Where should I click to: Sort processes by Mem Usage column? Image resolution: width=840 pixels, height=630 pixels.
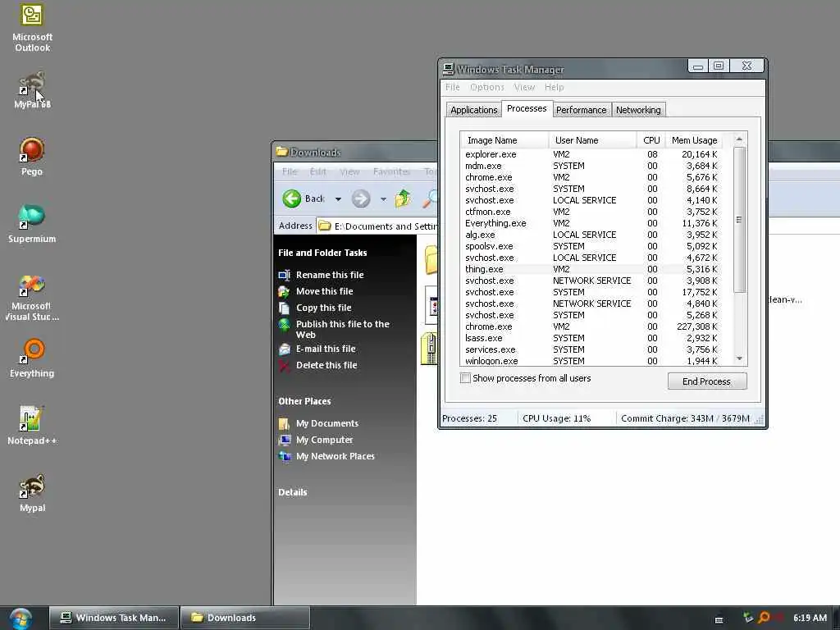pyautogui.click(x=694, y=140)
